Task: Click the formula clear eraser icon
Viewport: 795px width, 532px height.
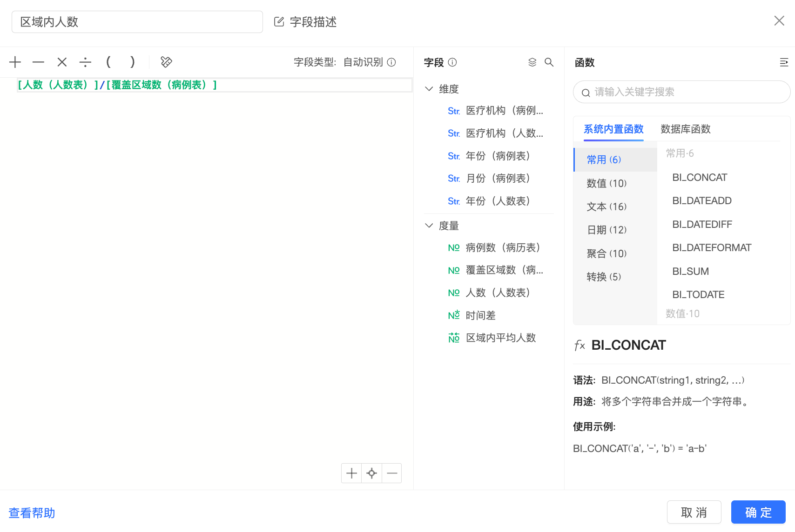Action: coord(166,62)
